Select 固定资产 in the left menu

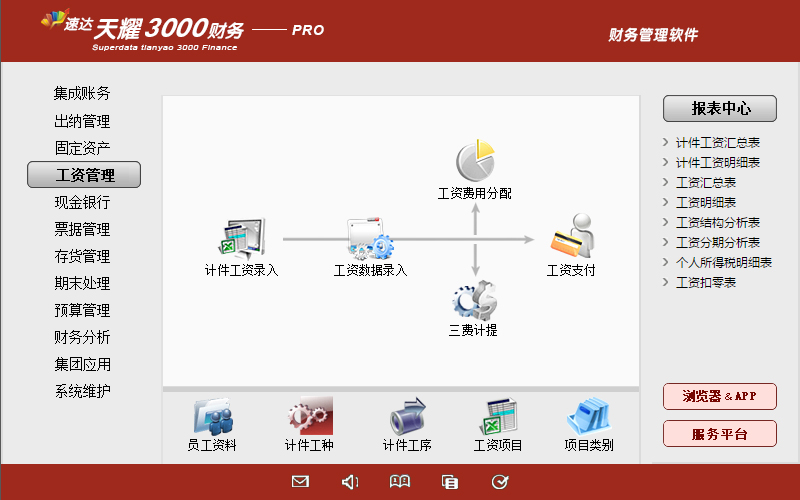(82, 148)
